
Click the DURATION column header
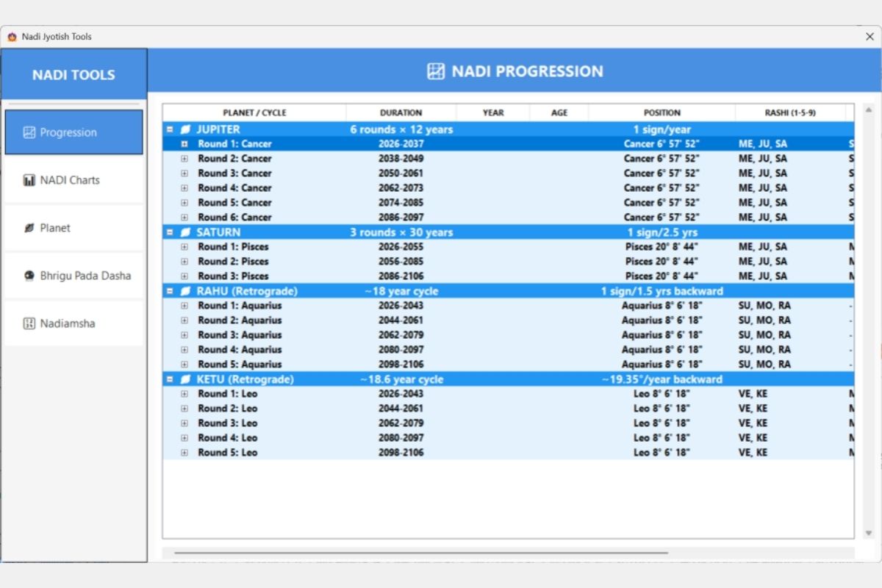(x=401, y=112)
